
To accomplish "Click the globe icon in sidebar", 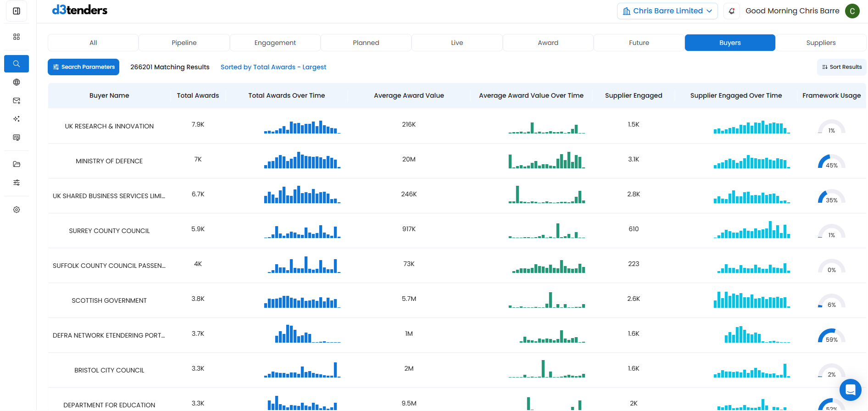I will 17,82.
